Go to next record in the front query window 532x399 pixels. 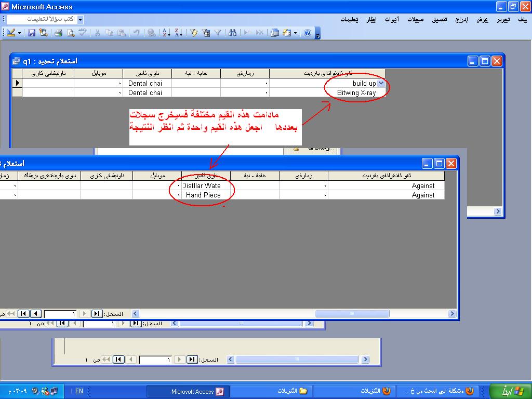(36, 314)
